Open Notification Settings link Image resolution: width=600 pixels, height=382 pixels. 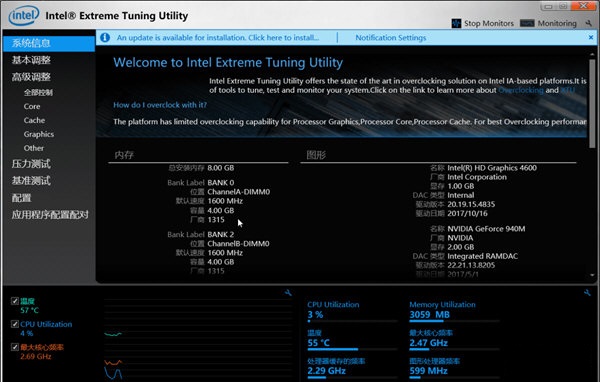click(391, 38)
